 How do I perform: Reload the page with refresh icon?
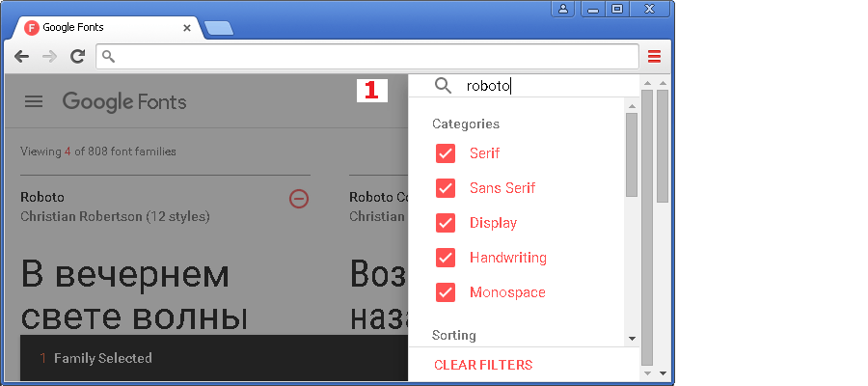pos(78,55)
